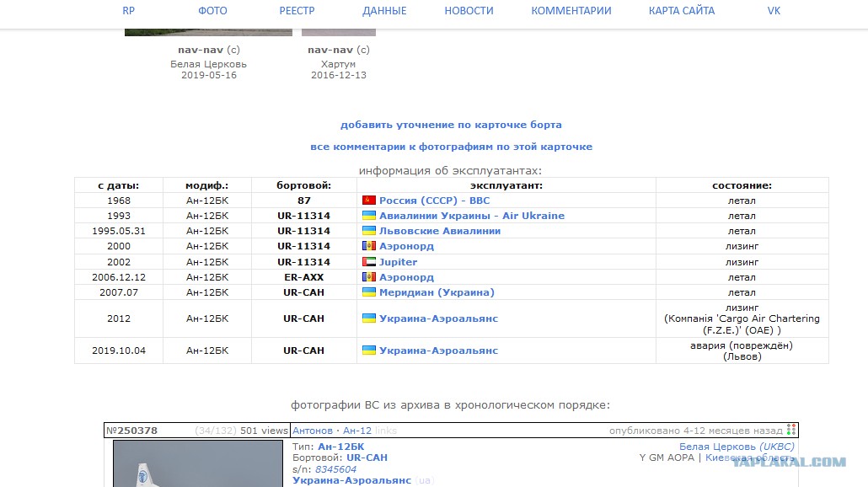Open the КОММЕНТАРИИ menu item
The image size is (868, 487).
click(x=571, y=10)
